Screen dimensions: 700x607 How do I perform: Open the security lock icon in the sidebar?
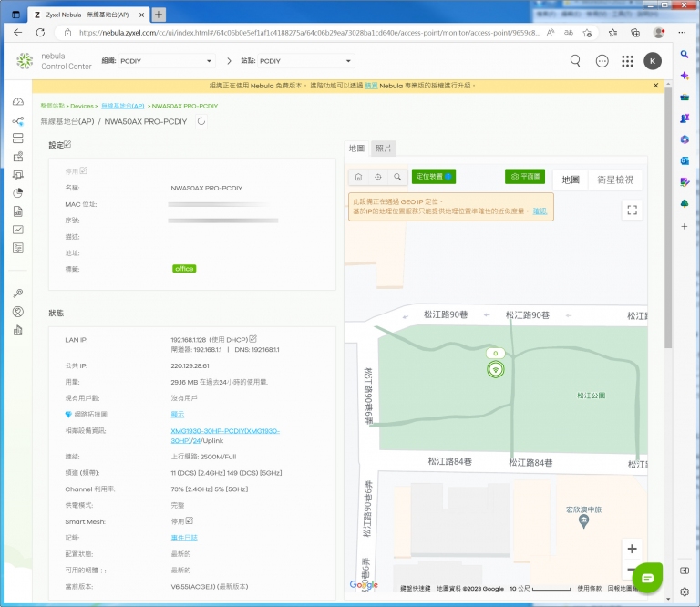click(x=18, y=157)
